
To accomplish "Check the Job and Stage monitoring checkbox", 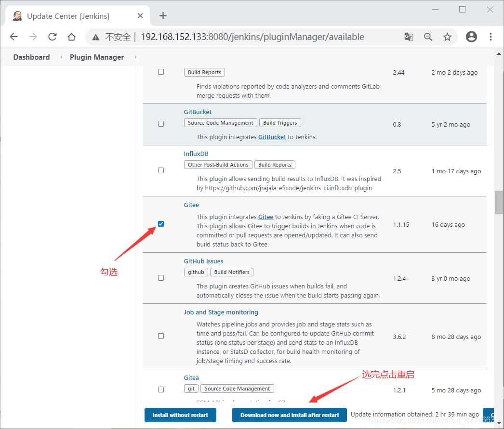I will tap(161, 336).
